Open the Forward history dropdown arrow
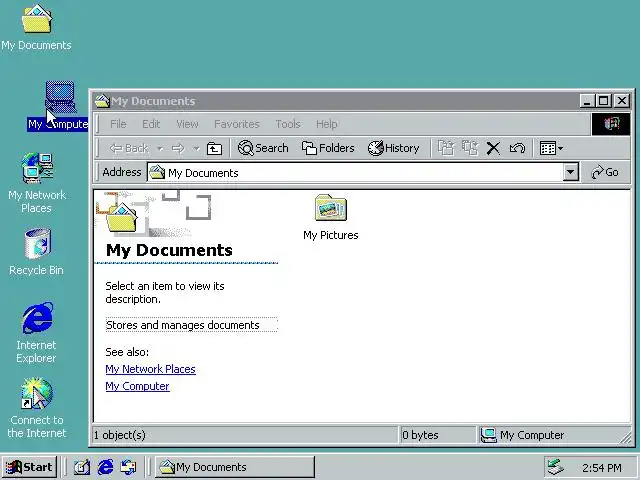640x480 pixels. pyautogui.click(x=196, y=149)
